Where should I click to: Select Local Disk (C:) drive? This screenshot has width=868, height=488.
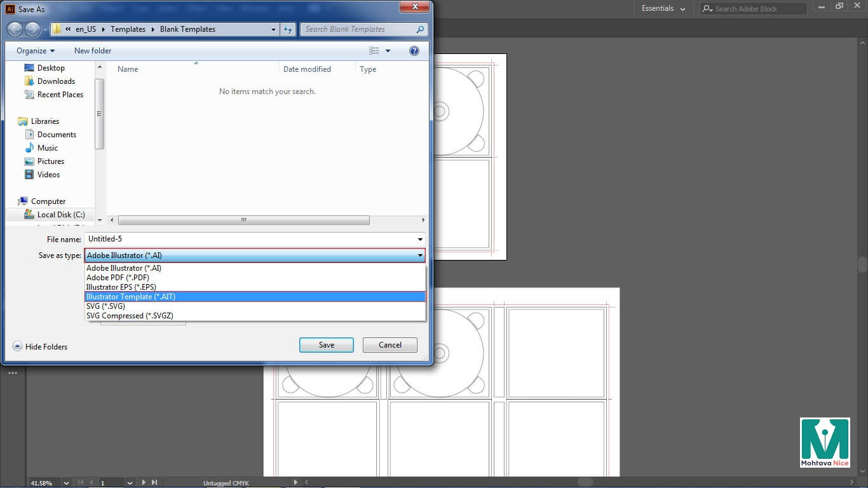tap(60, 215)
